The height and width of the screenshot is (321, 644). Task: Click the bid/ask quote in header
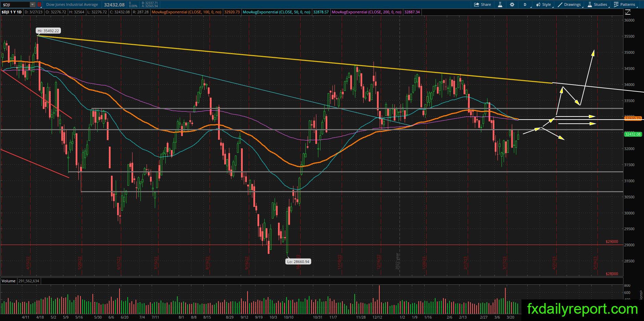pyautogui.click(x=149, y=4)
